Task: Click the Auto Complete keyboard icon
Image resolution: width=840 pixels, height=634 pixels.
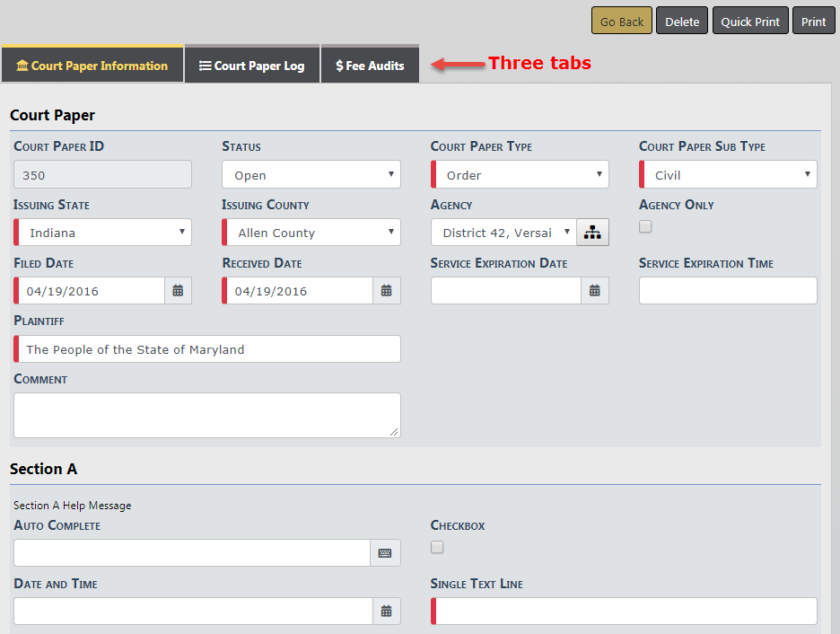Action: tap(385, 553)
